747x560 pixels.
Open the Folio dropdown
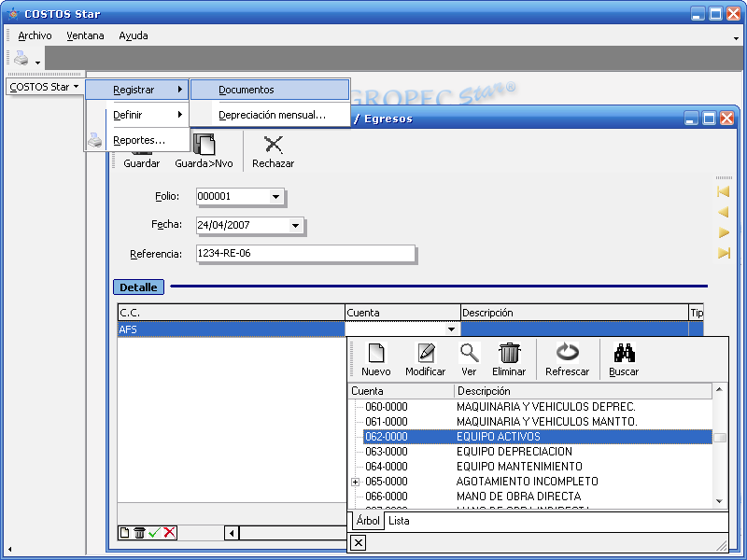coord(275,196)
